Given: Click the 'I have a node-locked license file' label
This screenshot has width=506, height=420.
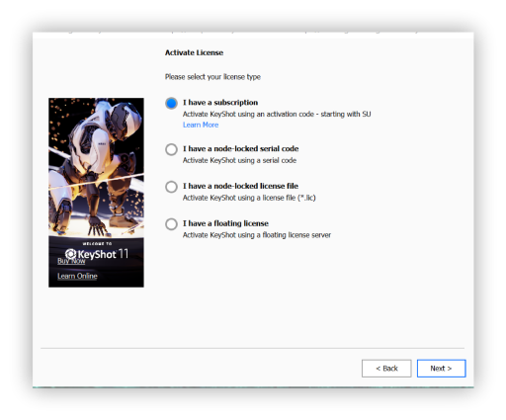Looking at the screenshot, I should [240, 186].
